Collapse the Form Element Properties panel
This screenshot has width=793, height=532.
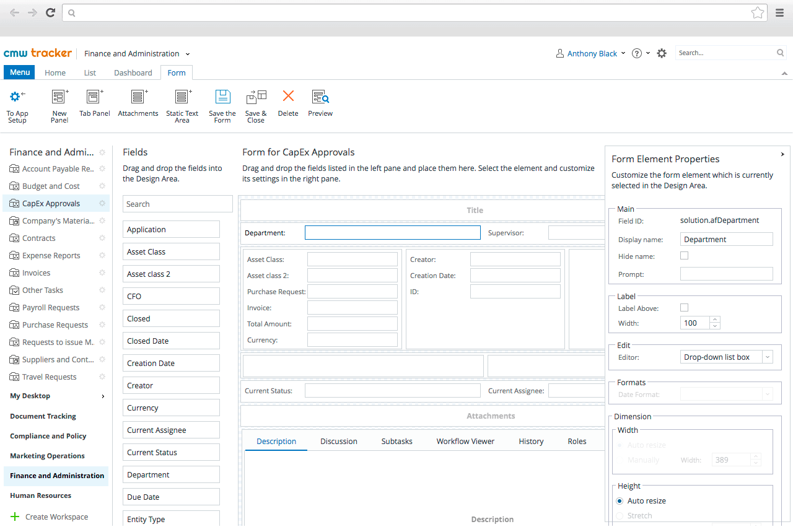[x=782, y=154]
